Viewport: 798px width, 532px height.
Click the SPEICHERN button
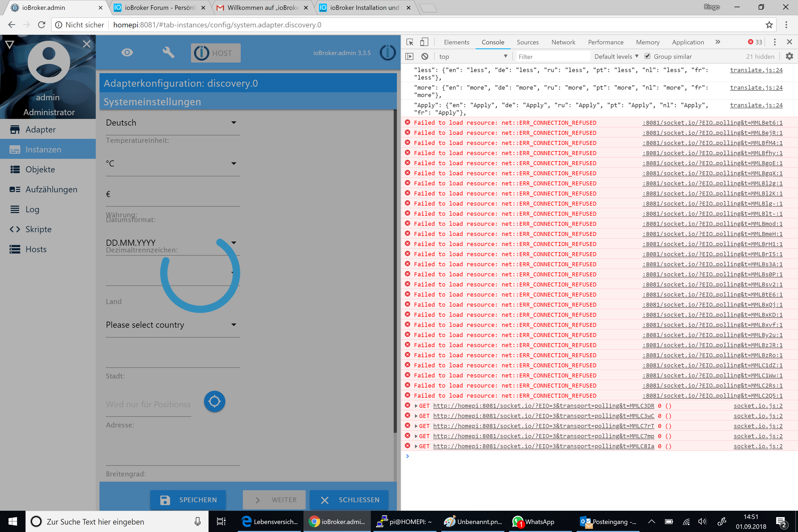tap(188, 500)
